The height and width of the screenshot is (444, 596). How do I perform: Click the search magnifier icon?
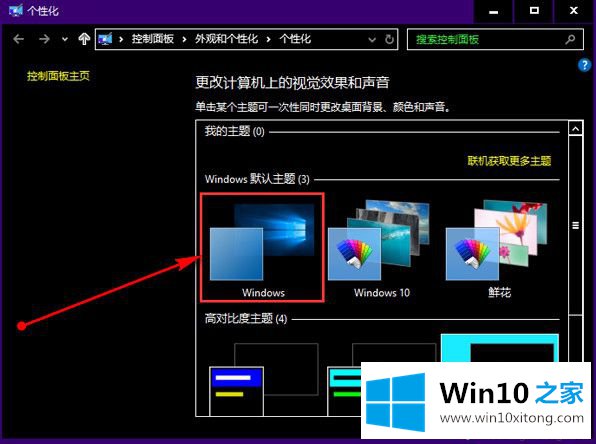570,39
